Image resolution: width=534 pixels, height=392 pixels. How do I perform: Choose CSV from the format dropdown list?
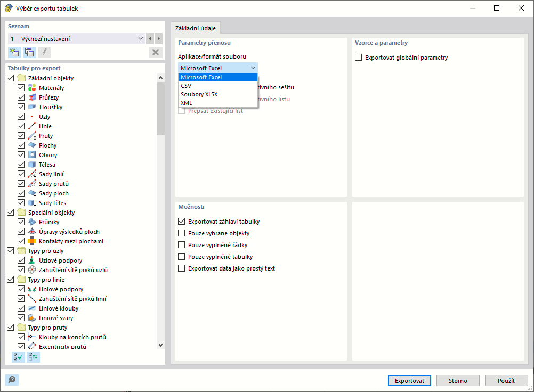pyautogui.click(x=186, y=86)
